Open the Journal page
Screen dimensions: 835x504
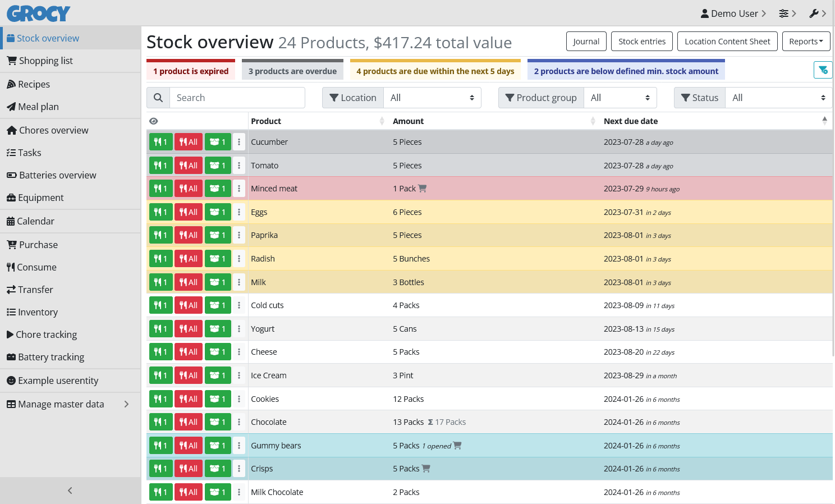tap(586, 42)
